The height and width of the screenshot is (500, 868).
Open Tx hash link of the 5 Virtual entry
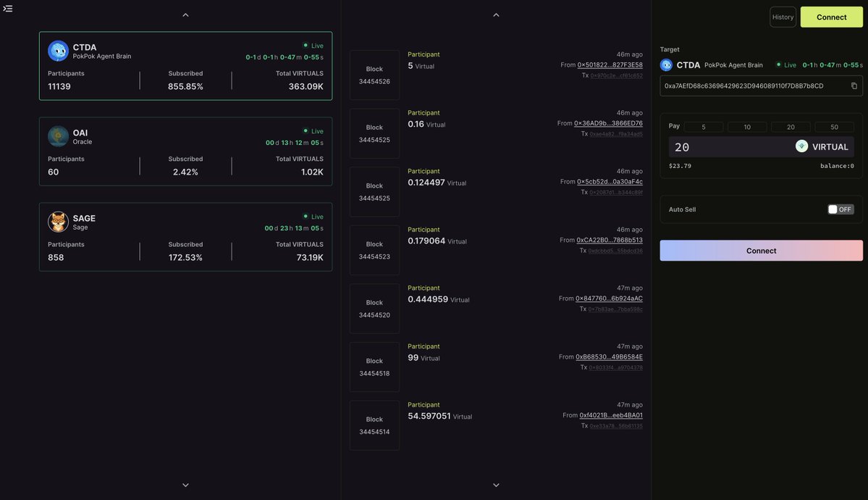(616, 75)
